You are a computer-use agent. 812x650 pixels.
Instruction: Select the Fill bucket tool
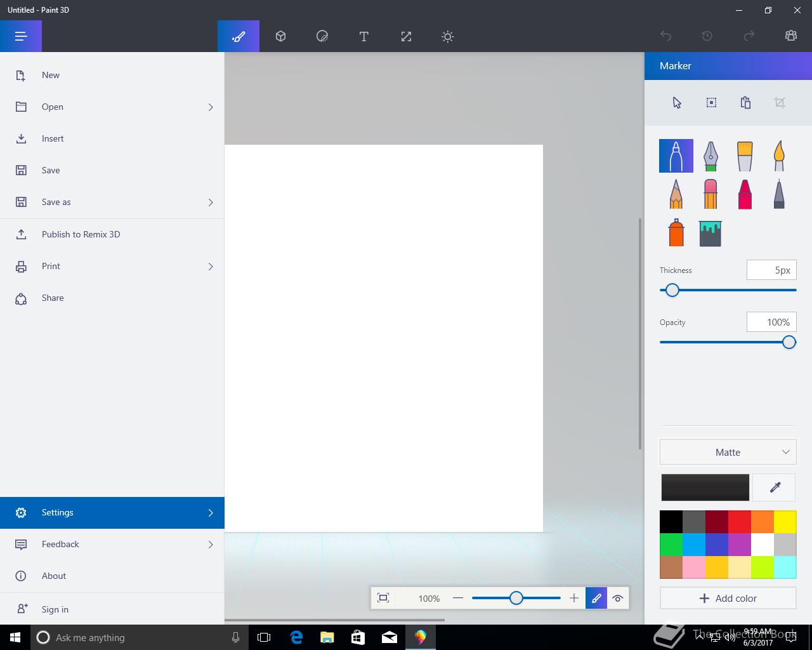click(x=710, y=233)
